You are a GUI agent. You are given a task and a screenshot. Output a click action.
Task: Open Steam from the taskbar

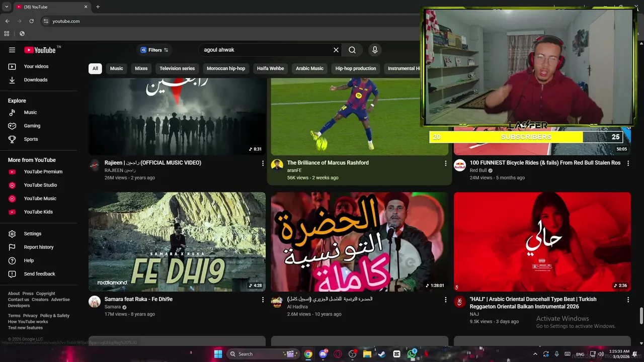[382, 354]
